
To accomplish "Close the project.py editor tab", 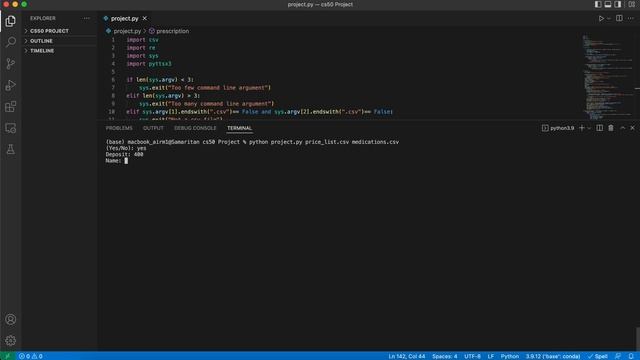I will click(144, 18).
